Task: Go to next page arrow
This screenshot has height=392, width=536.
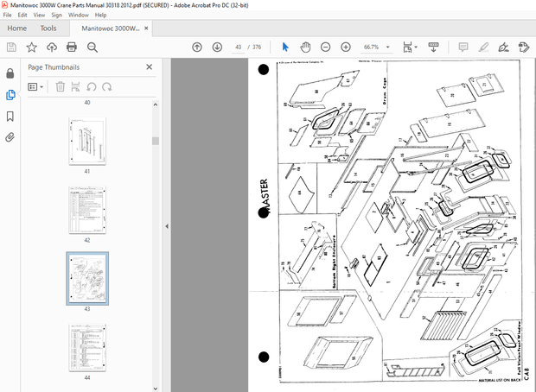Action: (217, 47)
